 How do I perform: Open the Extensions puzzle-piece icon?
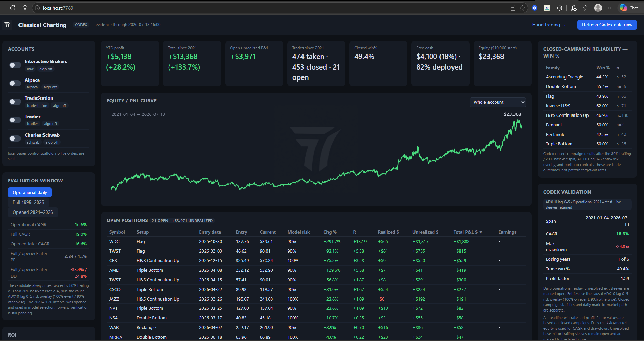[559, 8]
